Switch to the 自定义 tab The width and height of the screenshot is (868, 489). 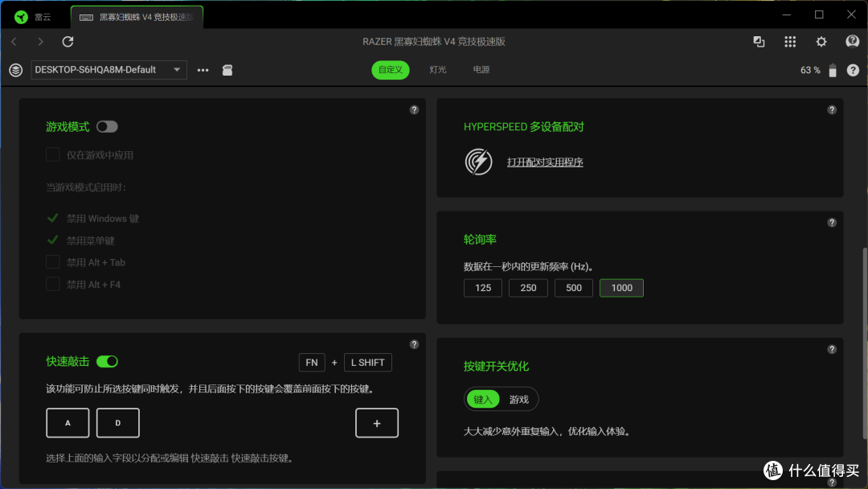[391, 70]
